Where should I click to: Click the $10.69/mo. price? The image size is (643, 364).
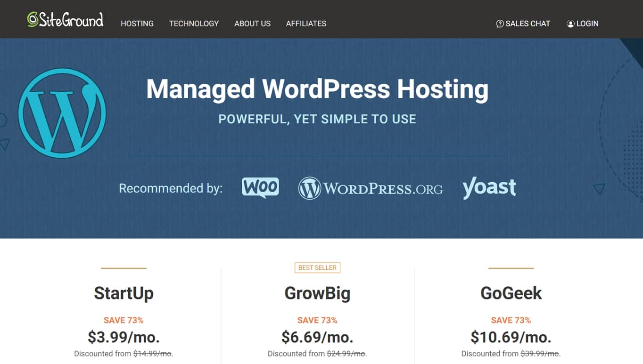[x=511, y=337]
